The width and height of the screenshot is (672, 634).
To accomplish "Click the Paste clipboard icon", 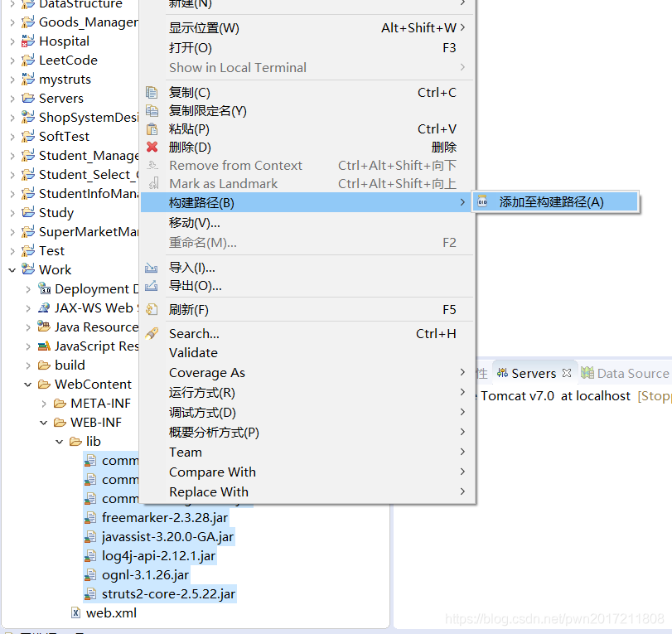I will pos(152,129).
